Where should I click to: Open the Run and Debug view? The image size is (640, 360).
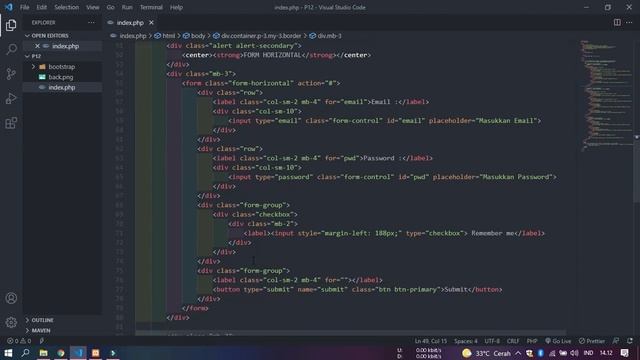click(x=11, y=98)
